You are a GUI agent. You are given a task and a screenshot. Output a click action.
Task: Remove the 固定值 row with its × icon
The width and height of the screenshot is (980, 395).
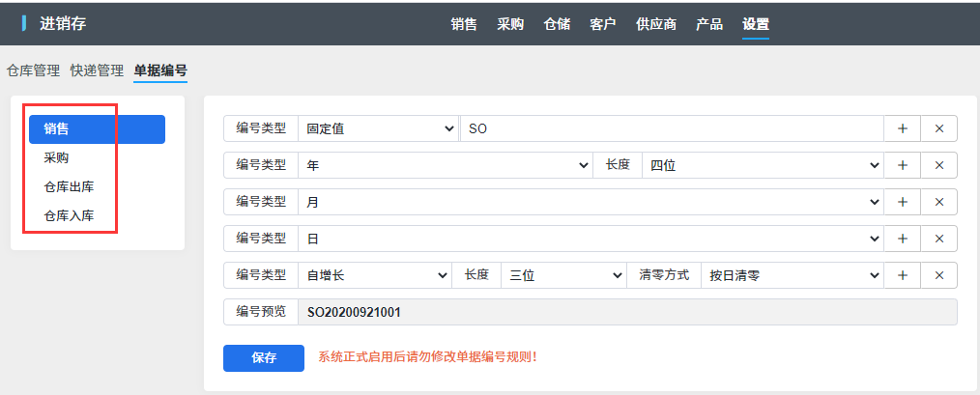938,128
